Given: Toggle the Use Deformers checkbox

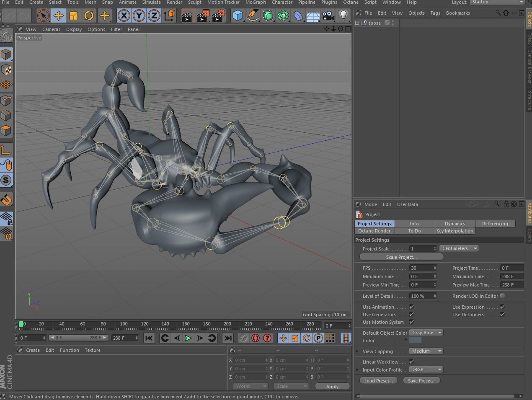Looking at the screenshot, I should (502, 315).
